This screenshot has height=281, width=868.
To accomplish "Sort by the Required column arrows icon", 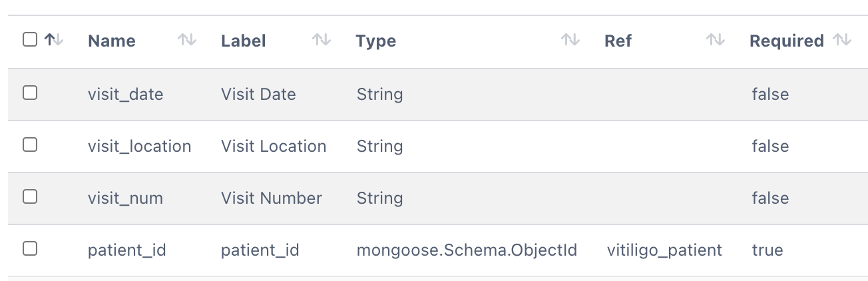I will 843,41.
